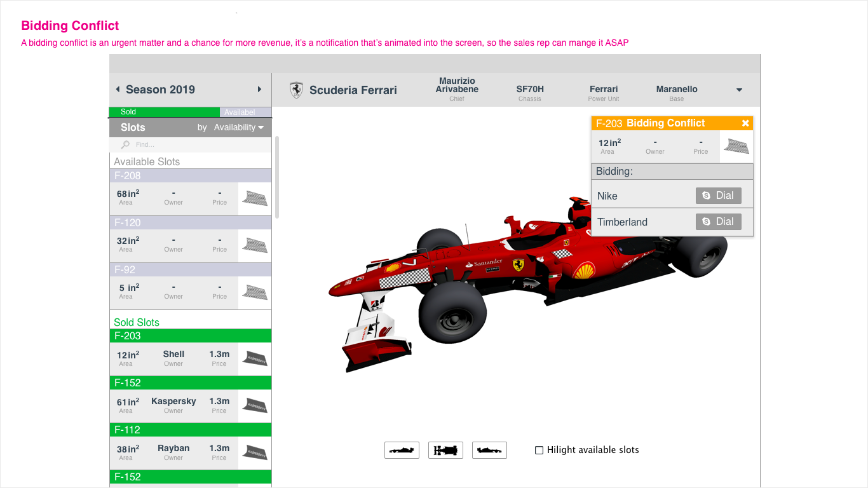The width and height of the screenshot is (868, 488).
Task: Click SF70H chassis text
Action: coord(530,90)
